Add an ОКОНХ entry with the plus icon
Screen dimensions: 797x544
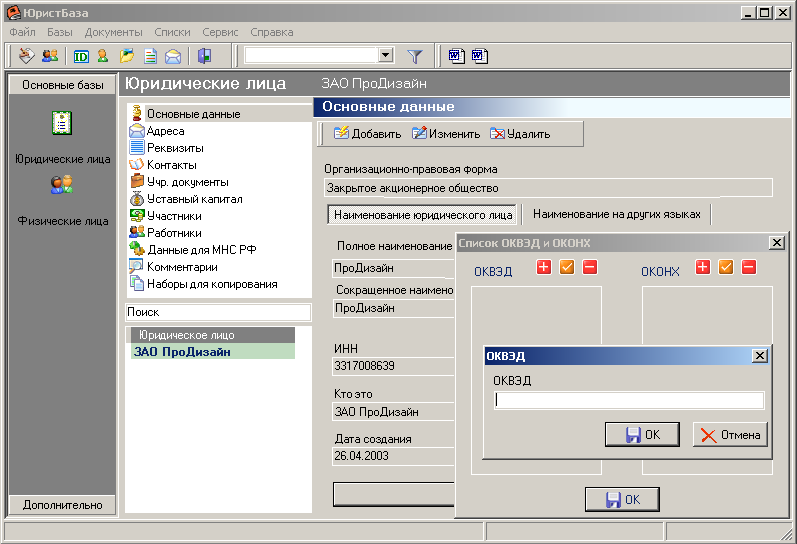click(703, 267)
